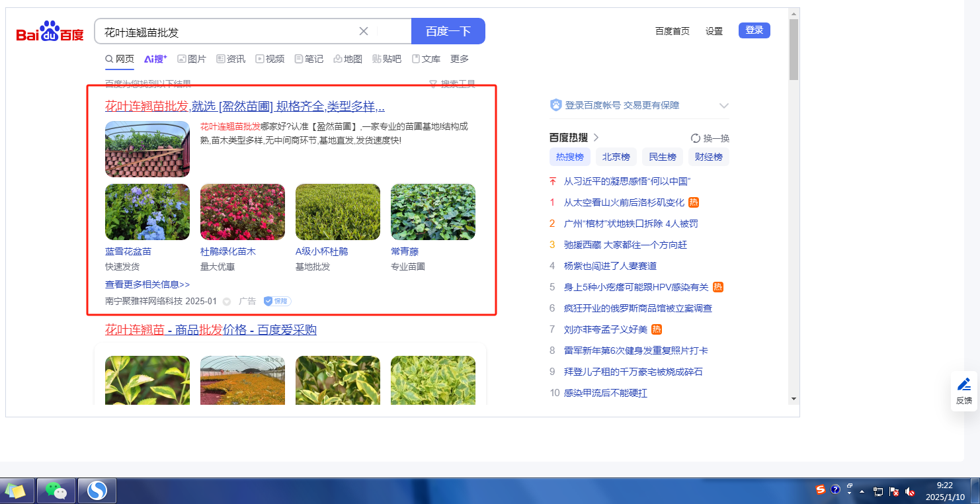Open Sogou browser in the taskbar
This screenshot has width=980, height=504.
point(97,491)
